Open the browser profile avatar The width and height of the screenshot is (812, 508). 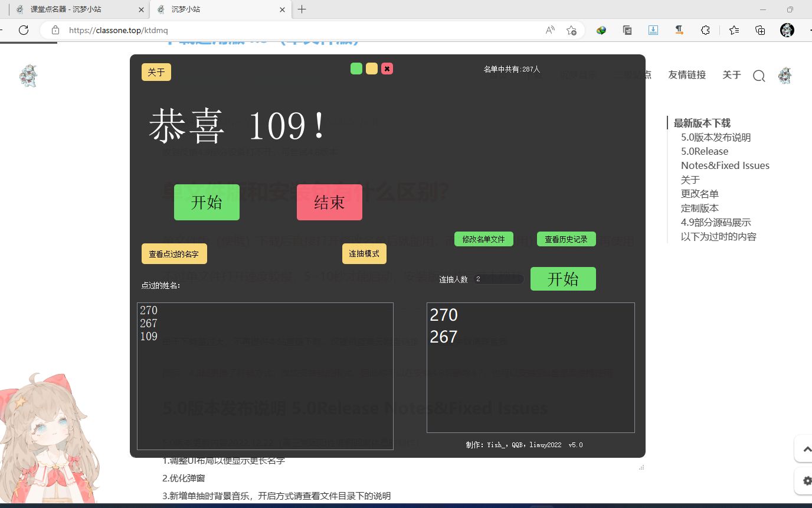click(787, 30)
